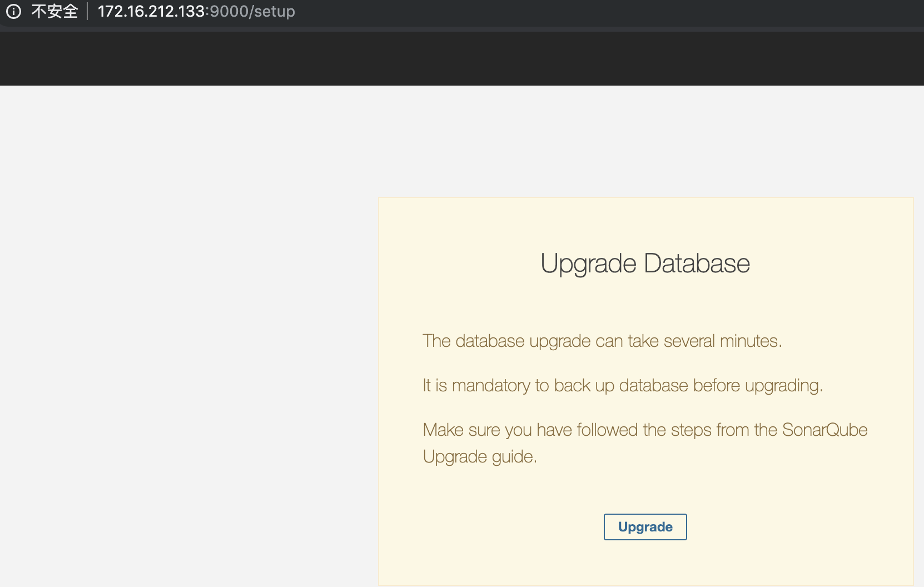Click the gray page background area
924x587 pixels.
(x=167, y=334)
